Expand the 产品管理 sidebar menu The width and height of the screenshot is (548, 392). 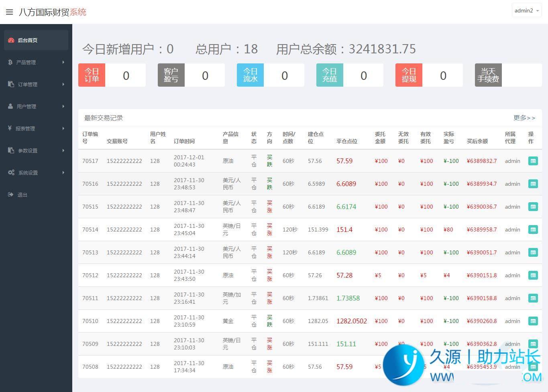point(36,62)
